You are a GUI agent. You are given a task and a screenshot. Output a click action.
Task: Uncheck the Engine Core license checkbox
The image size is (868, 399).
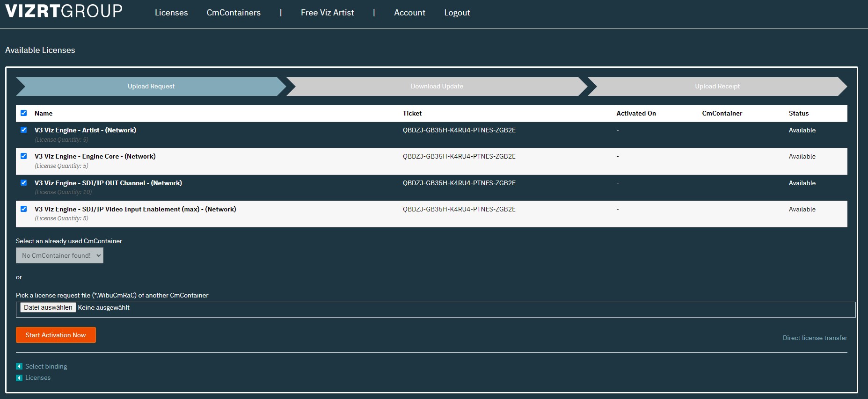coord(24,156)
